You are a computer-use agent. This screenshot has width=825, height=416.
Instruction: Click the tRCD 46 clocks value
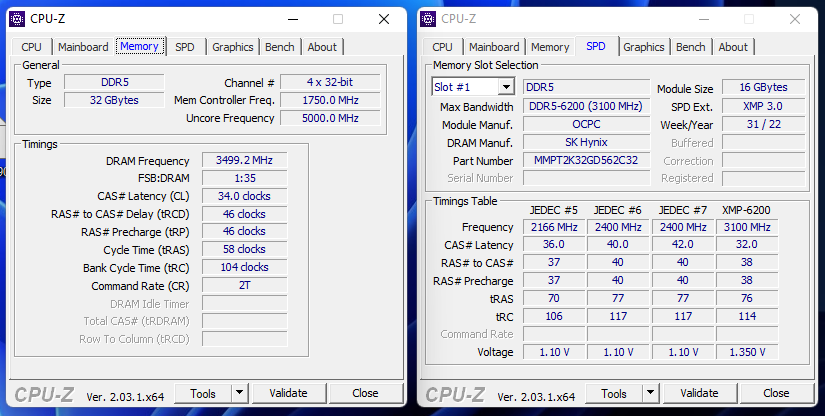tap(244, 214)
